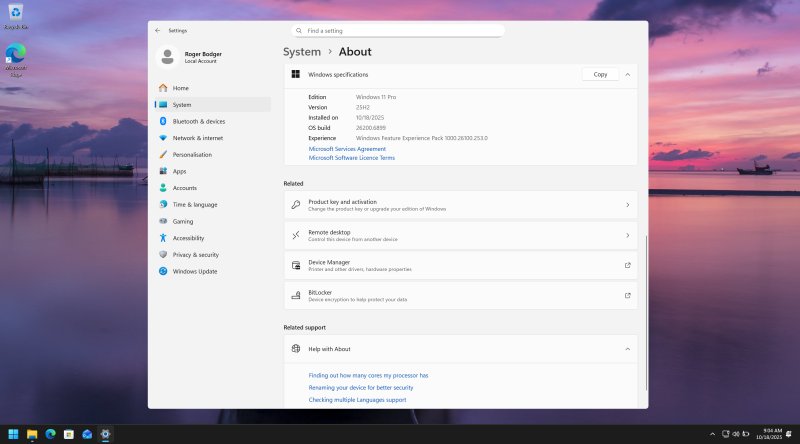This screenshot has height=444, width=800.
Task: Open Accessibility settings
Action: (188, 238)
